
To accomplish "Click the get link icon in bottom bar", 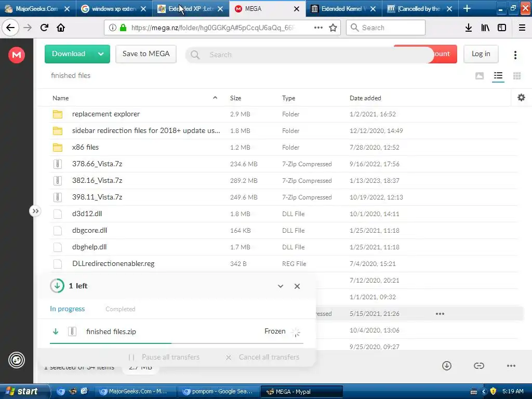I will coord(478,365).
